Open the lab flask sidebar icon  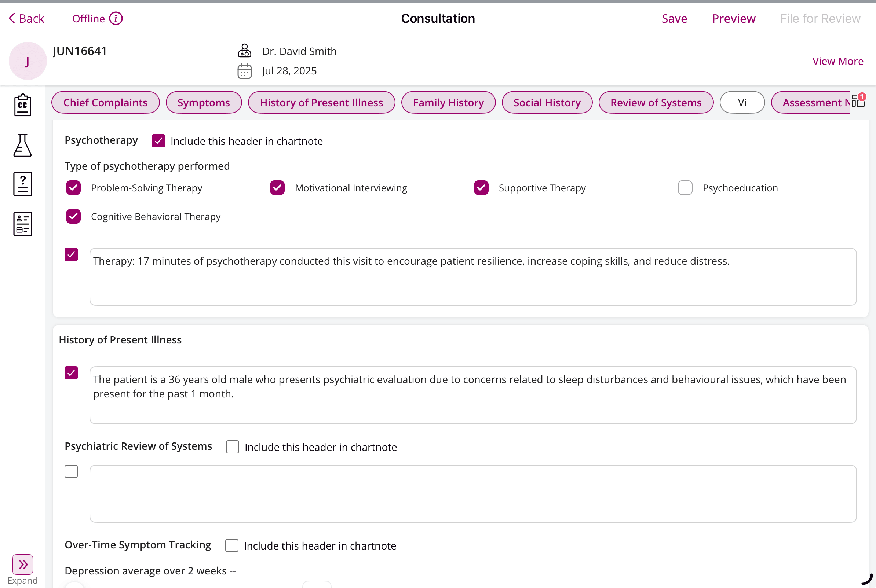(22, 146)
